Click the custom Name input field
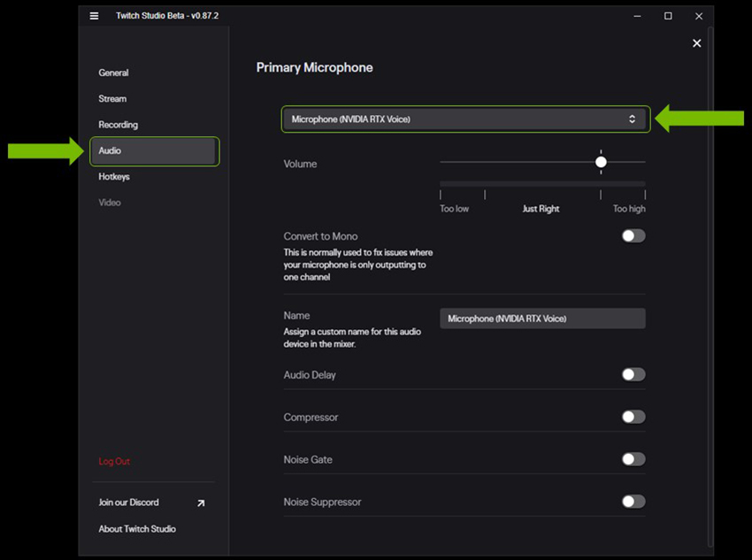The width and height of the screenshot is (752, 560). click(x=542, y=318)
